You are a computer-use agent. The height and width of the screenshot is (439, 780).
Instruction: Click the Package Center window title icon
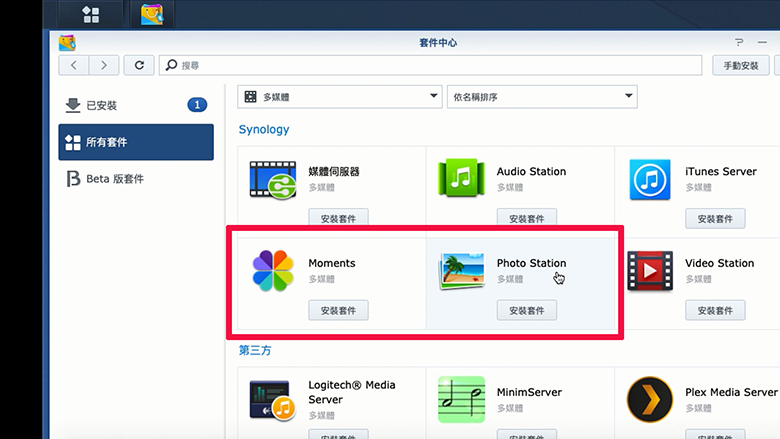[67, 43]
